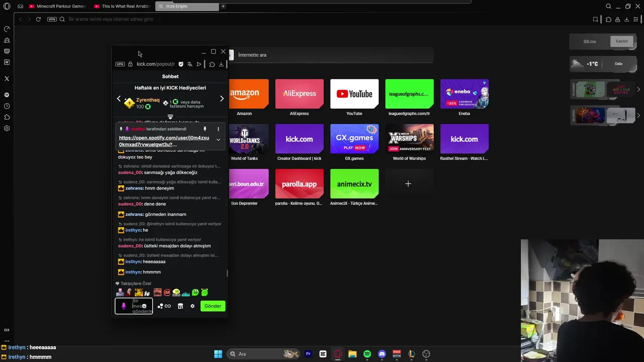The width and height of the screenshot is (644, 362).
Task: Click the Gönder send button
Action: (213, 306)
